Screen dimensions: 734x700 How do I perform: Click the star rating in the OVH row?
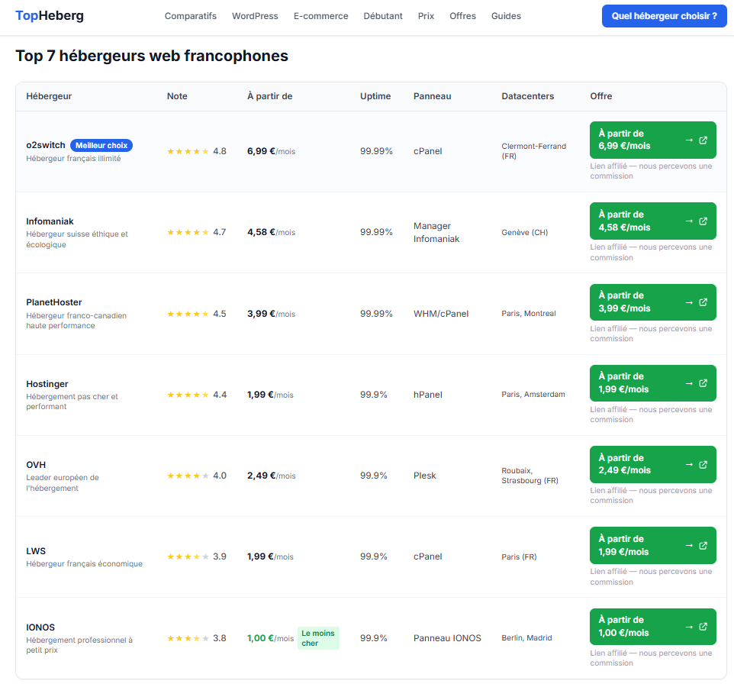click(x=188, y=476)
